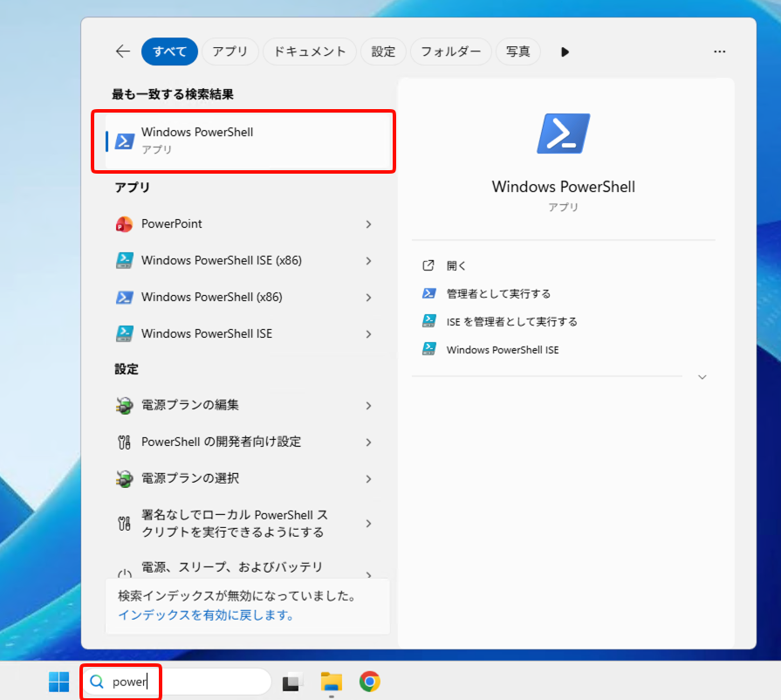Click the 署名なしでローカル PowerShell tools icon

[124, 524]
